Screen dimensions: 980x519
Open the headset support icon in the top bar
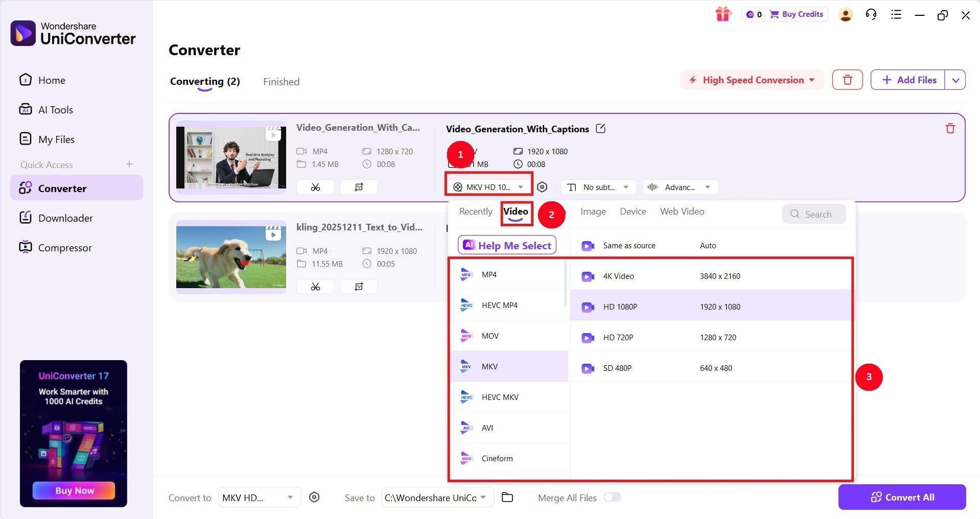point(871,14)
